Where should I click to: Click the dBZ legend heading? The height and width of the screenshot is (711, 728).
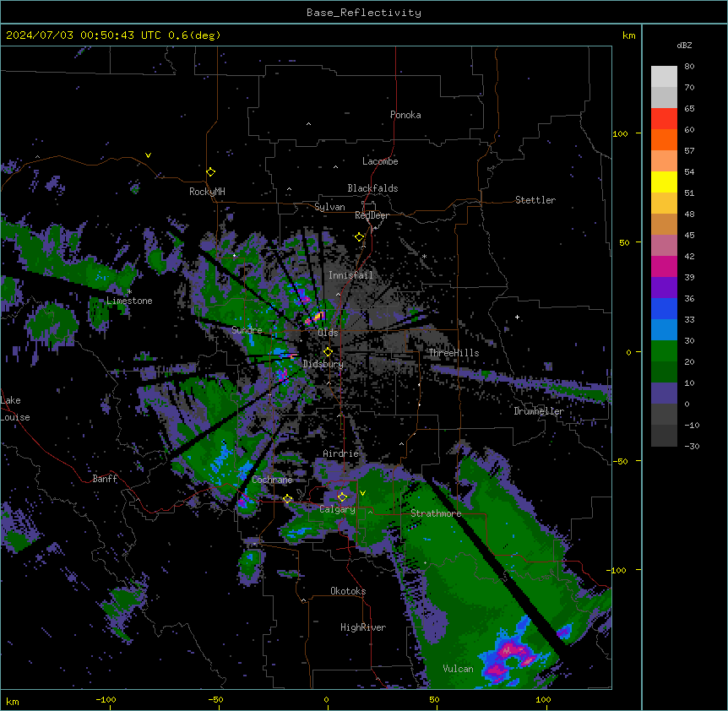coord(684,46)
